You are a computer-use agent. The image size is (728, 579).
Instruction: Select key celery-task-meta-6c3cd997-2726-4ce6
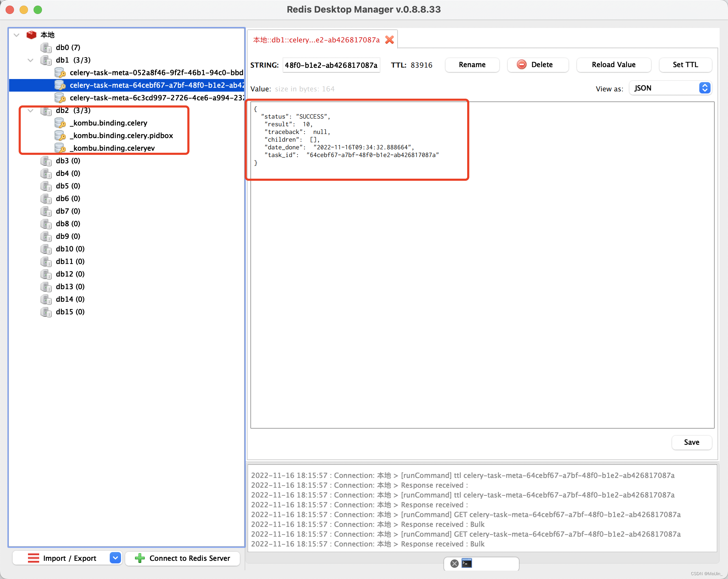pos(157,98)
